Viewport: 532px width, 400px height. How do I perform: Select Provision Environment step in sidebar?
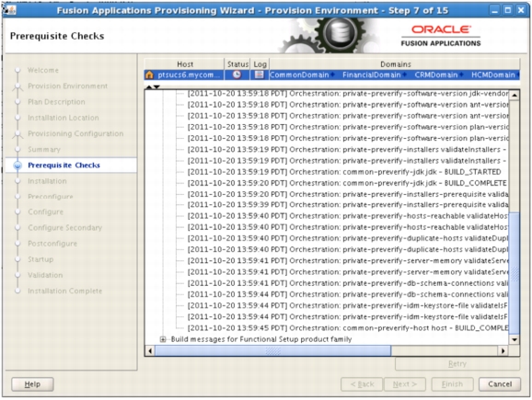[x=67, y=86]
